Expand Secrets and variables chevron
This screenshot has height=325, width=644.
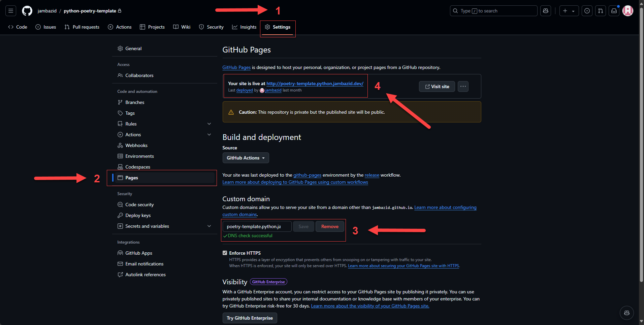coord(209,226)
